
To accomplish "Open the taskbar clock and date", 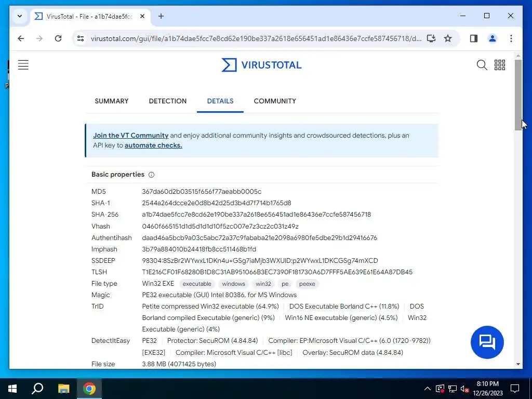I will (487, 389).
